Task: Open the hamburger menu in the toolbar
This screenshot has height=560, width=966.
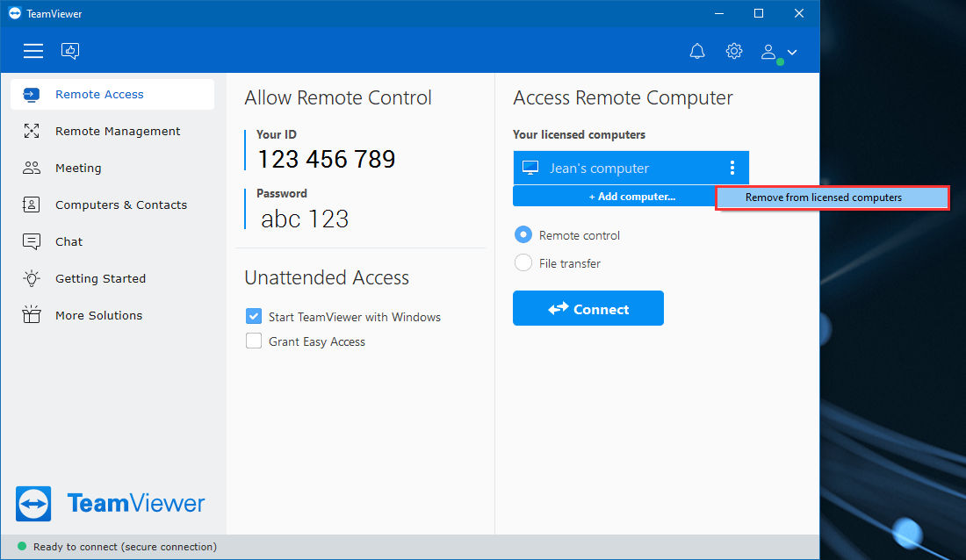Action: point(33,51)
